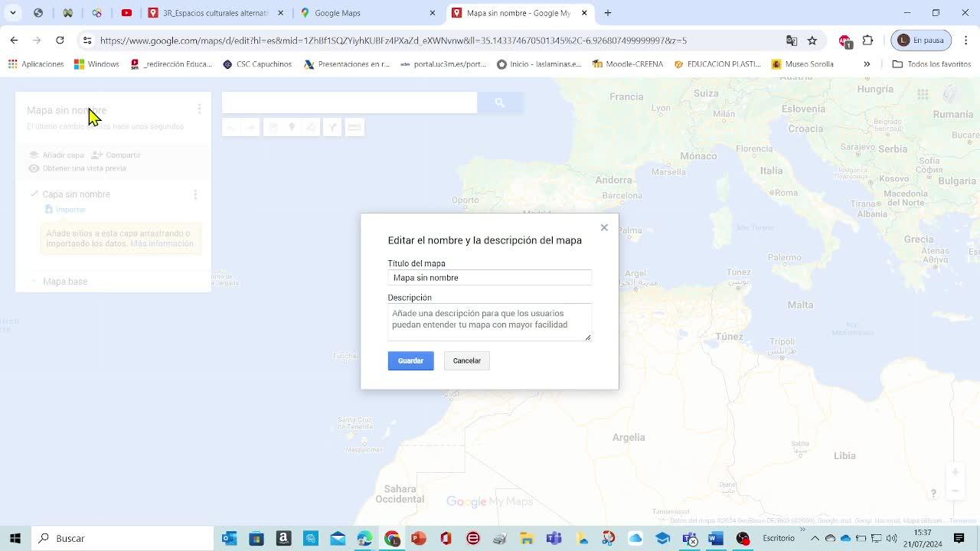
Task: Bookmark this page with the star
Action: (812, 41)
